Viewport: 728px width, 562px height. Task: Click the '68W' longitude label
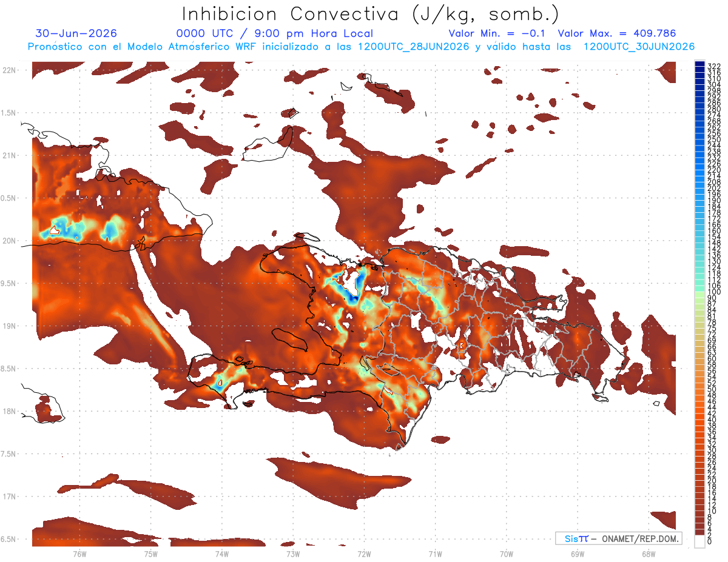click(649, 554)
